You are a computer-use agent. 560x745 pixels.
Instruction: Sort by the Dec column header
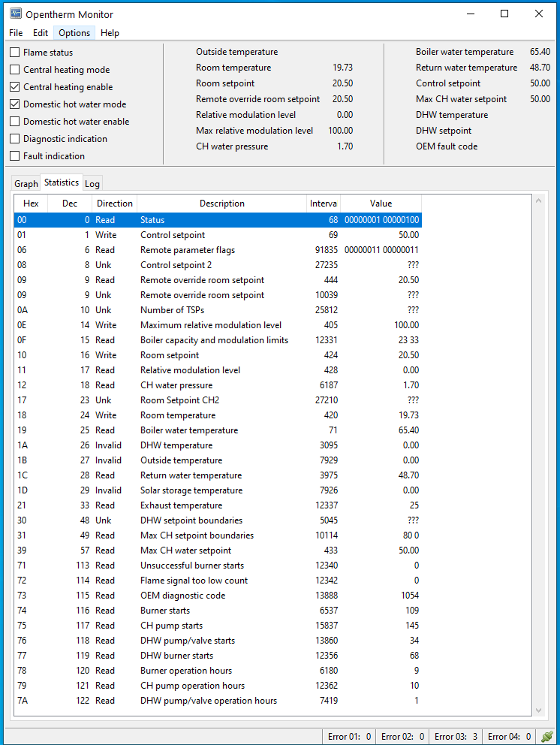70,204
